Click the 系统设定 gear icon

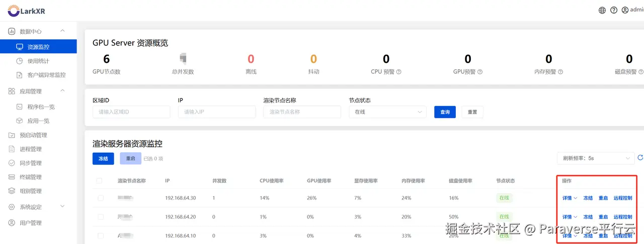(12, 207)
